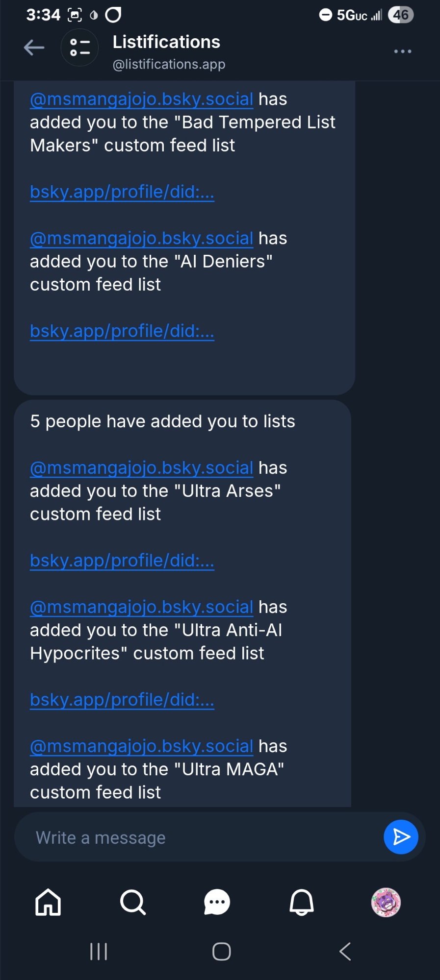Open the Listifications profile avatar
The width and height of the screenshot is (440, 980).
point(79,48)
